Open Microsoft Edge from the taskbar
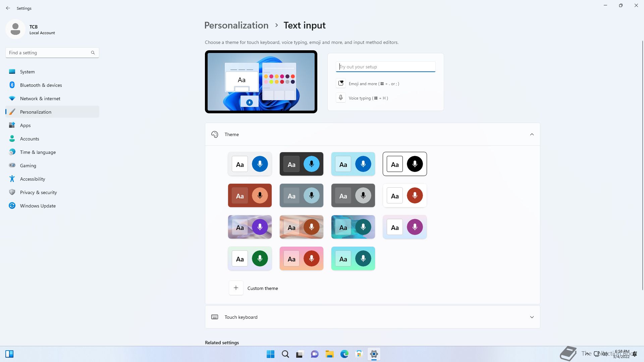 [344, 354]
